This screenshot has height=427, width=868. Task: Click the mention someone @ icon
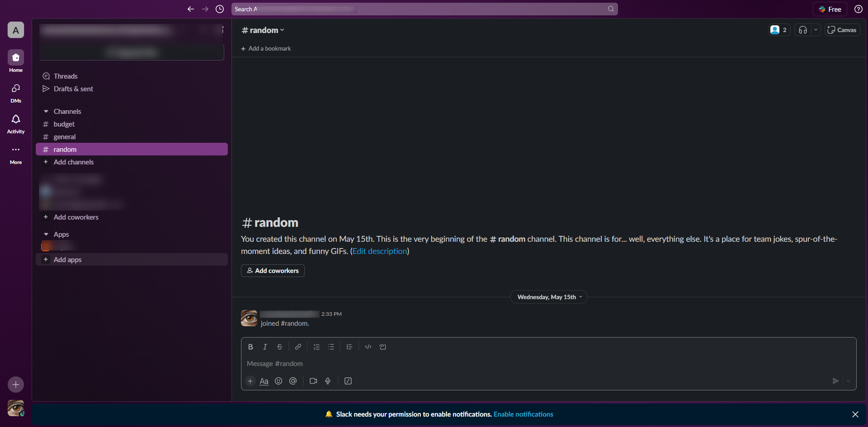[293, 381]
